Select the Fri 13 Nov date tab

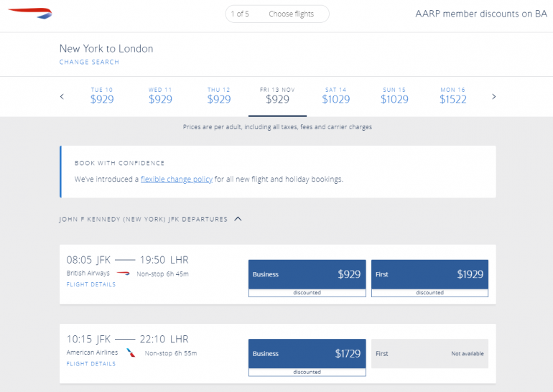[277, 95]
